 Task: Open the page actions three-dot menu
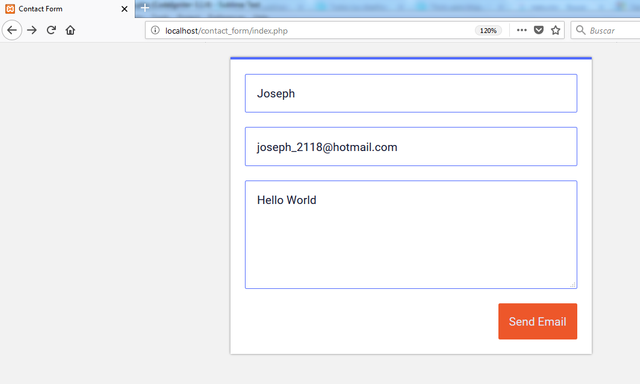pos(522,30)
